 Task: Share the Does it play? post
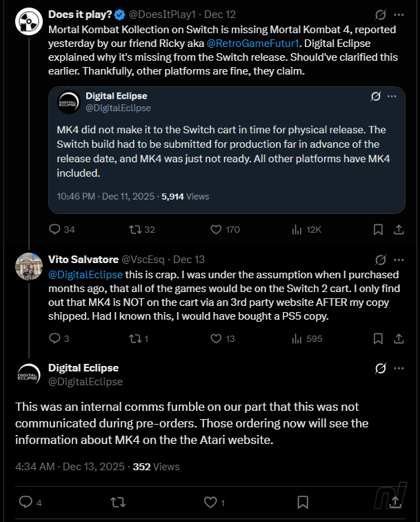(399, 229)
